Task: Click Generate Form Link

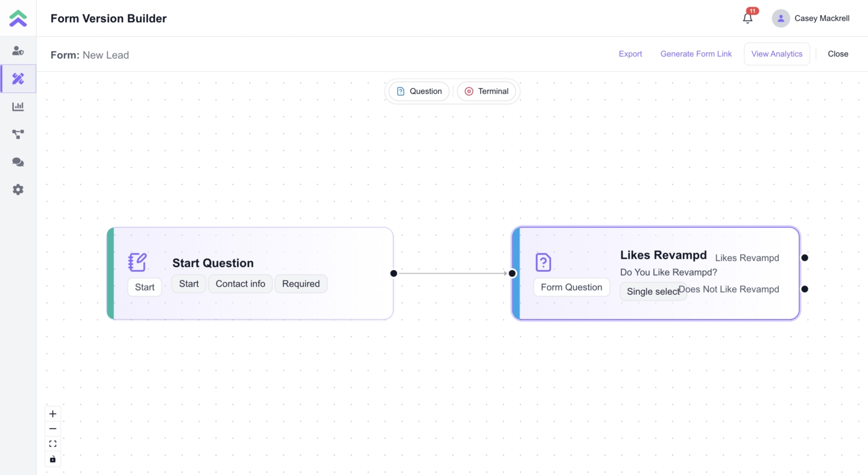Action: tap(696, 54)
